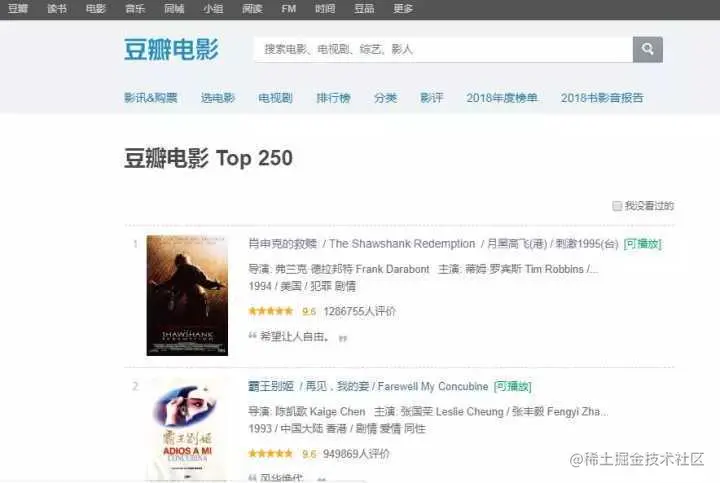Click the 豆瓣电影 logo
Viewport: 720px width, 483px height.
(x=171, y=49)
